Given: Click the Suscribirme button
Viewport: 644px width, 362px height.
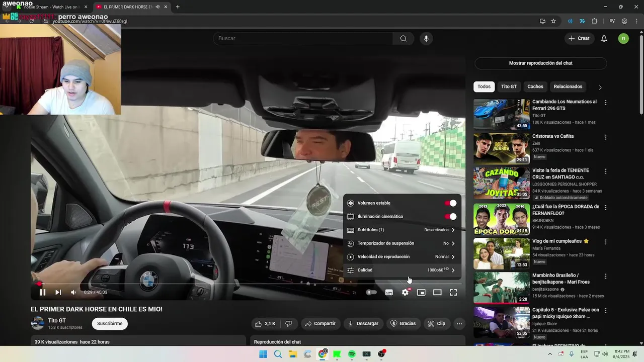Looking at the screenshot, I should tap(110, 324).
